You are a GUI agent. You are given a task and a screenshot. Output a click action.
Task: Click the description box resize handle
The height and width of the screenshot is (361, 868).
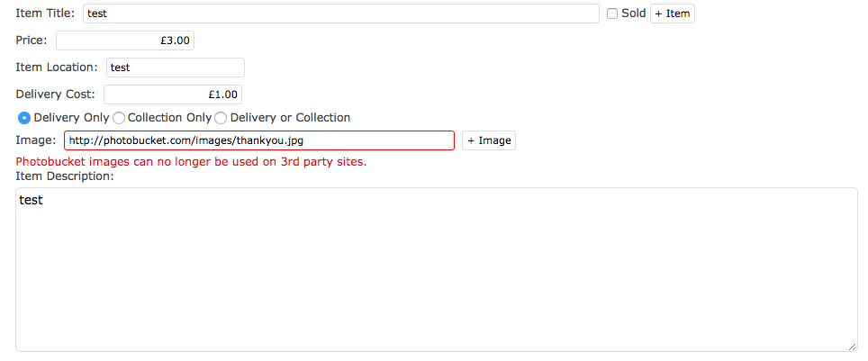click(852, 346)
